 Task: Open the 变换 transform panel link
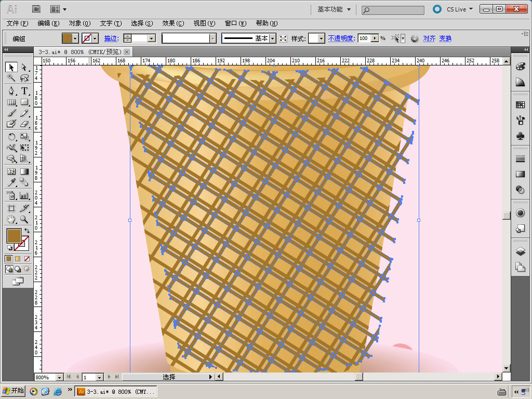(445, 38)
